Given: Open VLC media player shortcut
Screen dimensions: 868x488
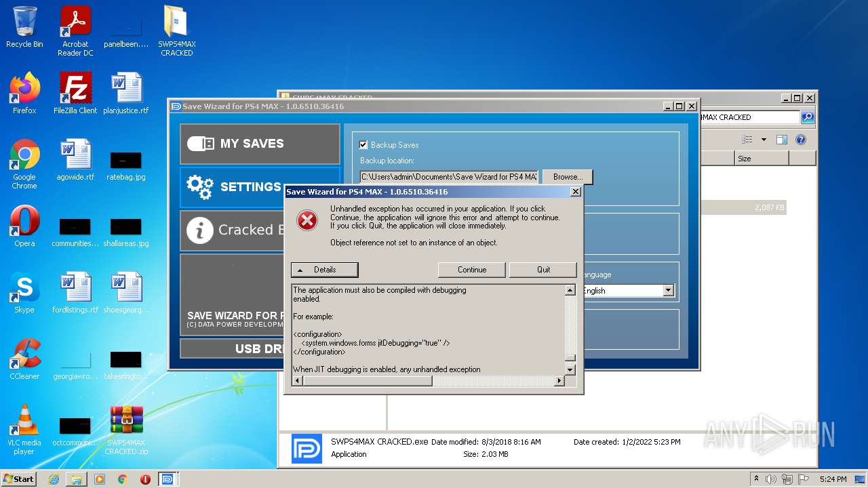Looking at the screenshot, I should (x=24, y=430).
